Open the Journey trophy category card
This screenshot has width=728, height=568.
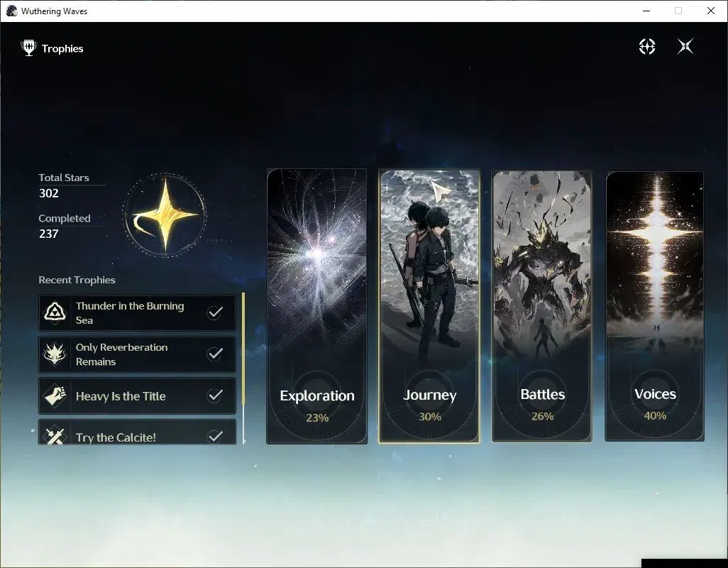(429, 306)
